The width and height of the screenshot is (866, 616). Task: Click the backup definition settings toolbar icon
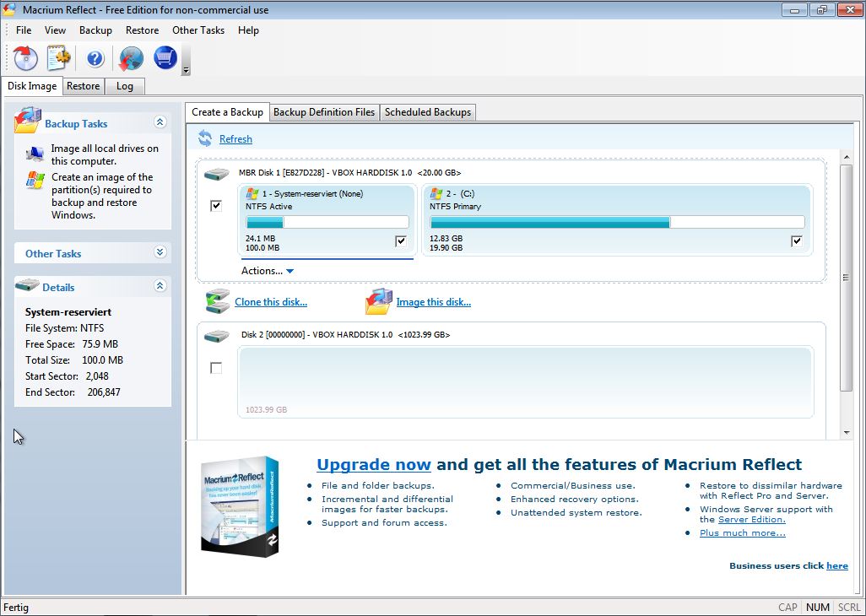coord(58,58)
